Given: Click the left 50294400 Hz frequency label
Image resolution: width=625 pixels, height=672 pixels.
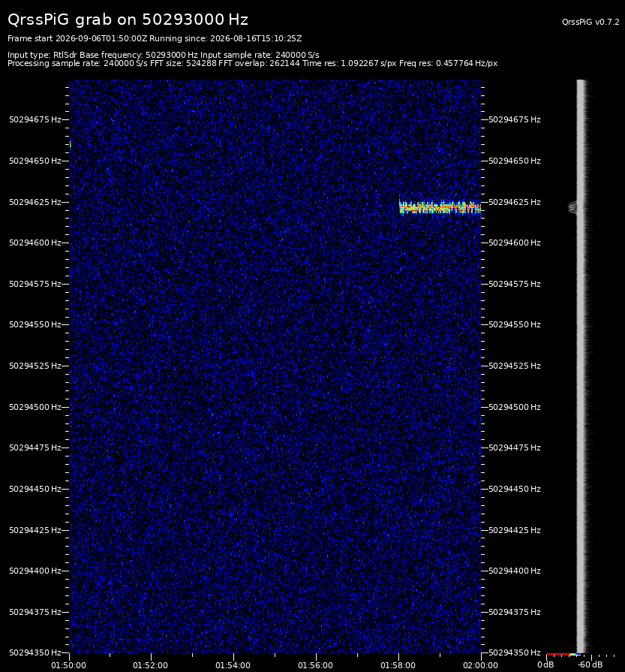Looking at the screenshot, I should tap(35, 571).
